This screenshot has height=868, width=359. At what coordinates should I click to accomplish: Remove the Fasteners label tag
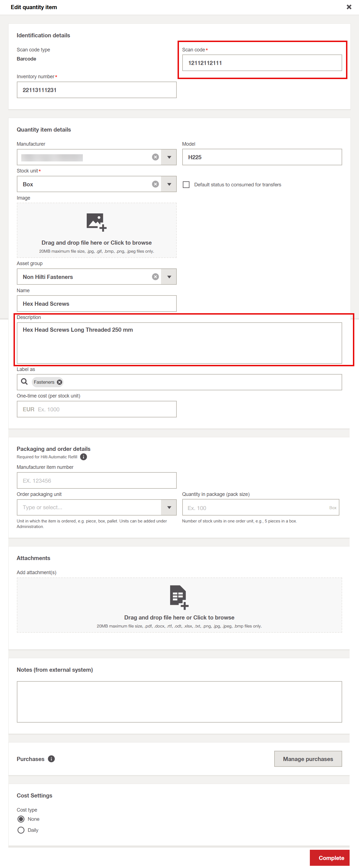tap(60, 382)
